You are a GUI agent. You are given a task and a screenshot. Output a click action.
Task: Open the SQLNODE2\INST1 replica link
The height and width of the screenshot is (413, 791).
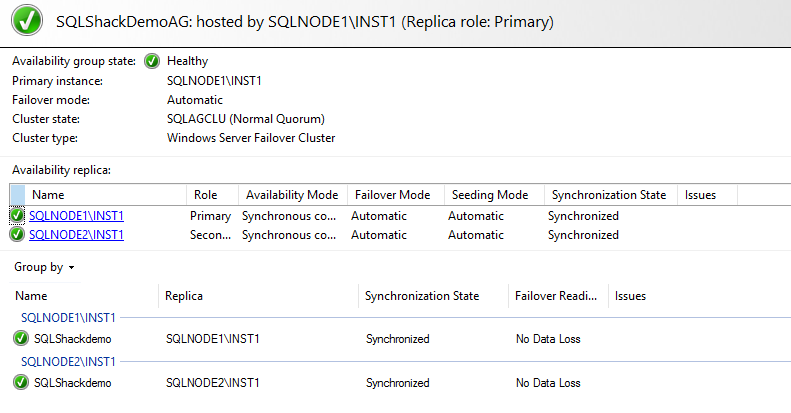point(76,235)
